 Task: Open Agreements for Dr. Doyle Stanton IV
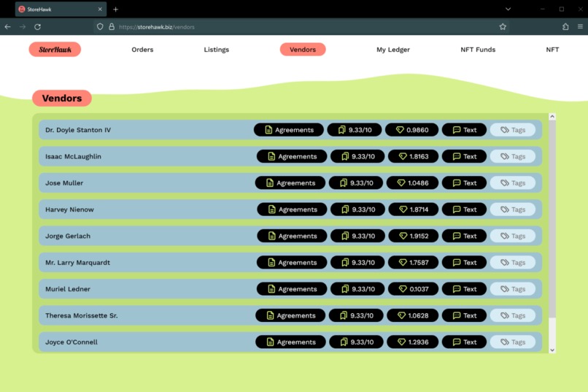point(288,130)
